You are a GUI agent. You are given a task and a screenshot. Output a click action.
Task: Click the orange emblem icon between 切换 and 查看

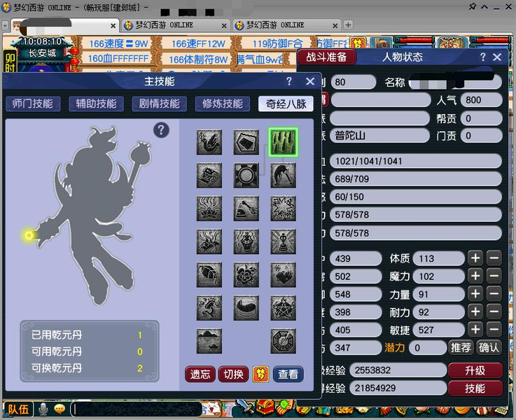261,374
